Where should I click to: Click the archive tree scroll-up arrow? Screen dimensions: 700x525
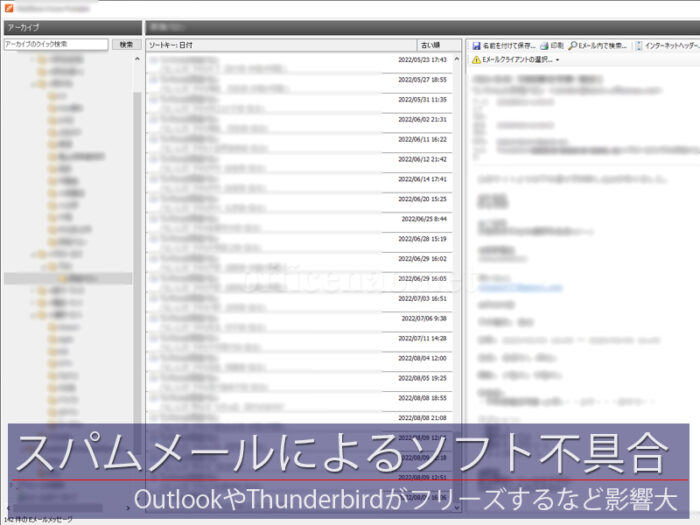137,59
